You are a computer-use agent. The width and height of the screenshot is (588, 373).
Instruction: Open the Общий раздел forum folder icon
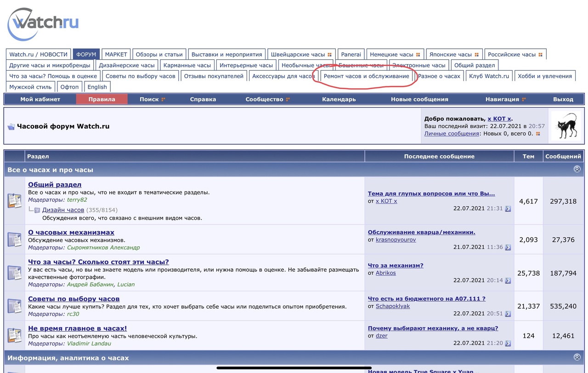click(15, 201)
